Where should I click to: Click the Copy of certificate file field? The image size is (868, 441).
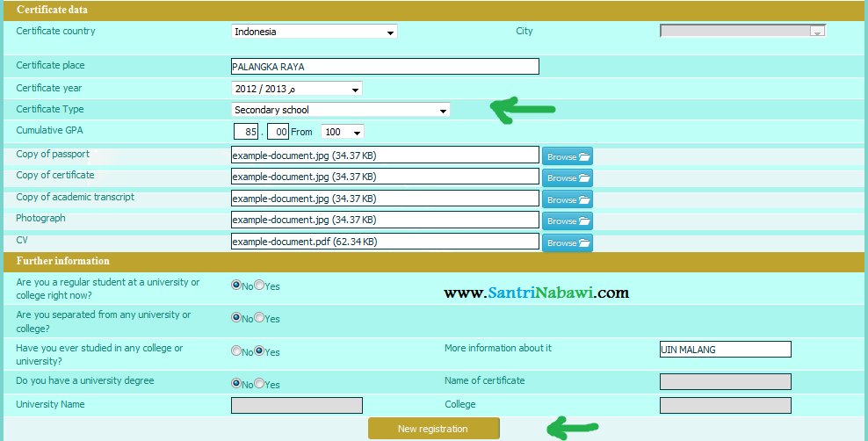click(x=385, y=177)
